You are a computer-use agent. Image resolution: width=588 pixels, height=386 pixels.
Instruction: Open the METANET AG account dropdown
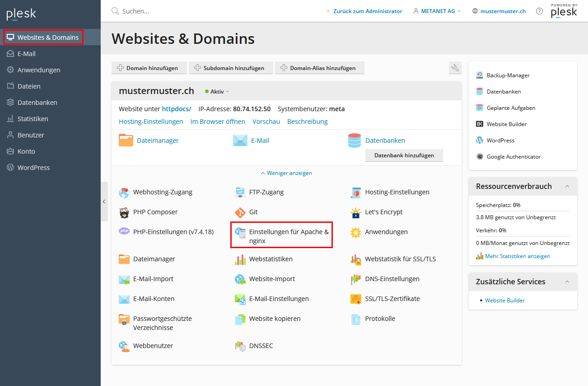(x=437, y=11)
